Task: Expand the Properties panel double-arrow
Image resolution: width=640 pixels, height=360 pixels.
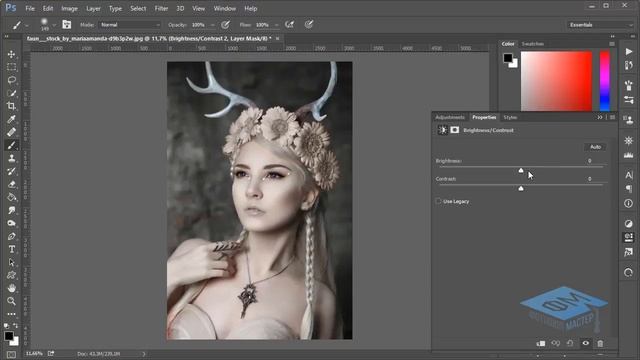Action: pyautogui.click(x=600, y=118)
